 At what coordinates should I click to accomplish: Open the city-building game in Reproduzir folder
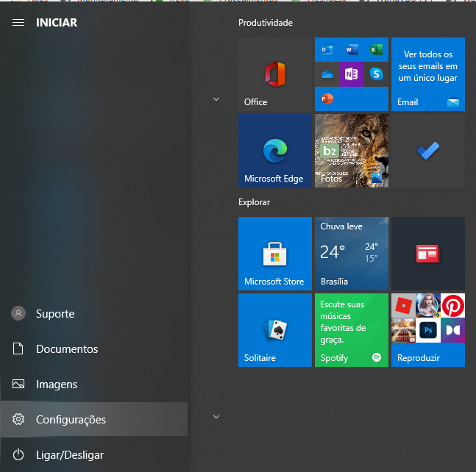[x=403, y=330]
